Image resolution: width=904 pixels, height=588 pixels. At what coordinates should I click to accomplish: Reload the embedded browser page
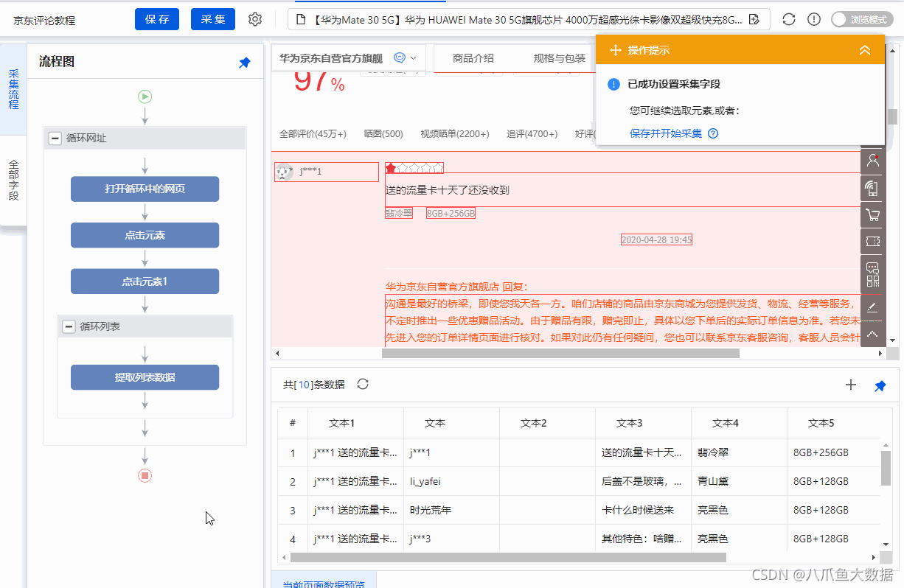pos(789,19)
